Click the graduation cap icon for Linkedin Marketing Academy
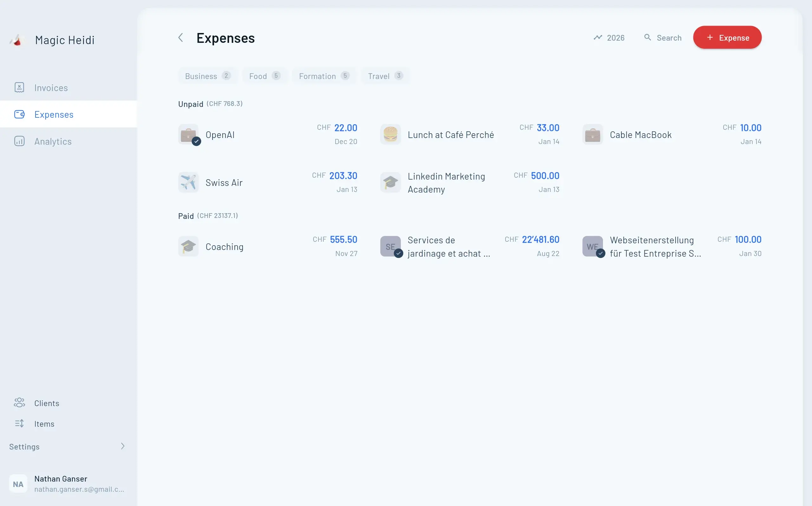 [x=390, y=182]
